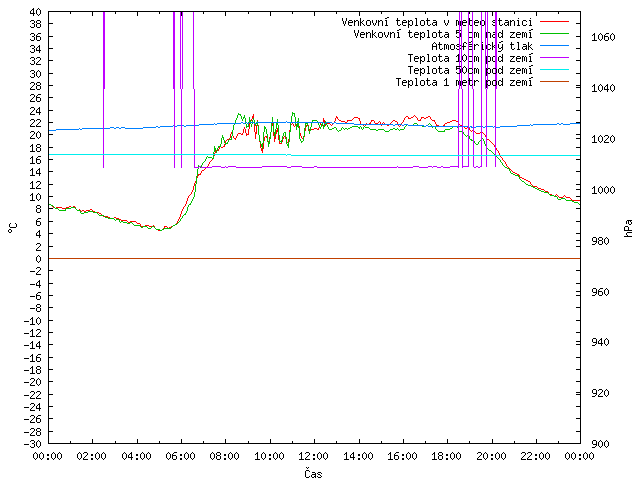Screen dimensions: 640x480
Task: Click right axis tick label '1060'
Action: point(603,37)
